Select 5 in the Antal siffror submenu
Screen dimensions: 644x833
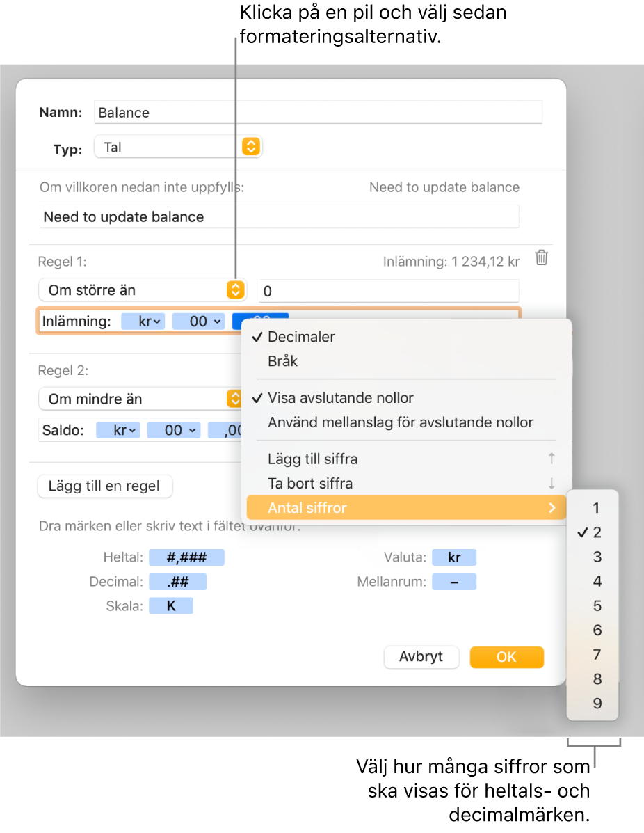[x=593, y=605]
